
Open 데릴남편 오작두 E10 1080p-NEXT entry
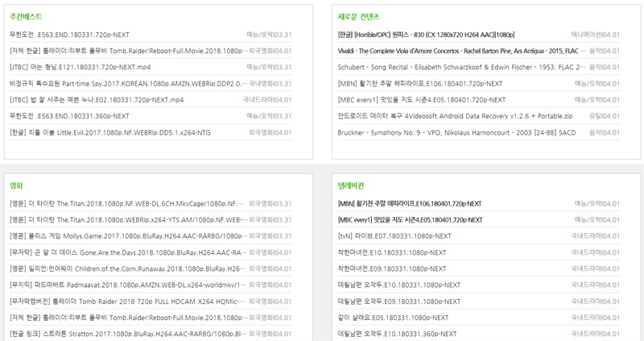point(399,285)
